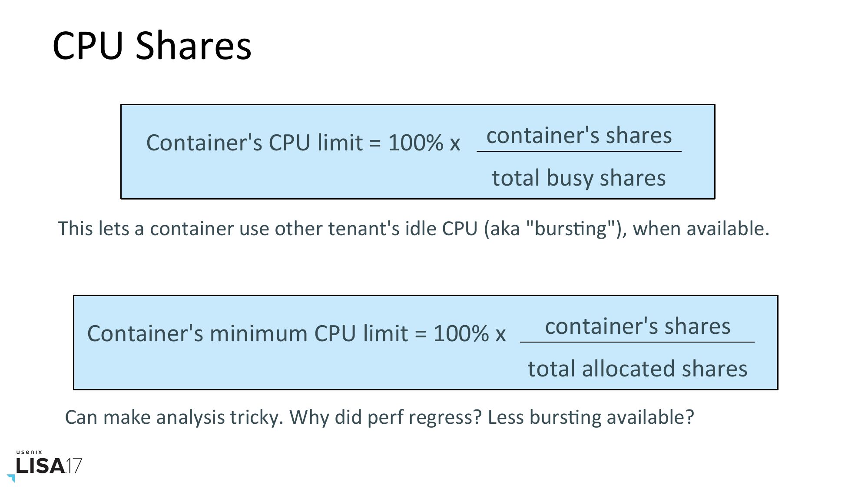Click the word "bursting" in quotes

coord(571,229)
